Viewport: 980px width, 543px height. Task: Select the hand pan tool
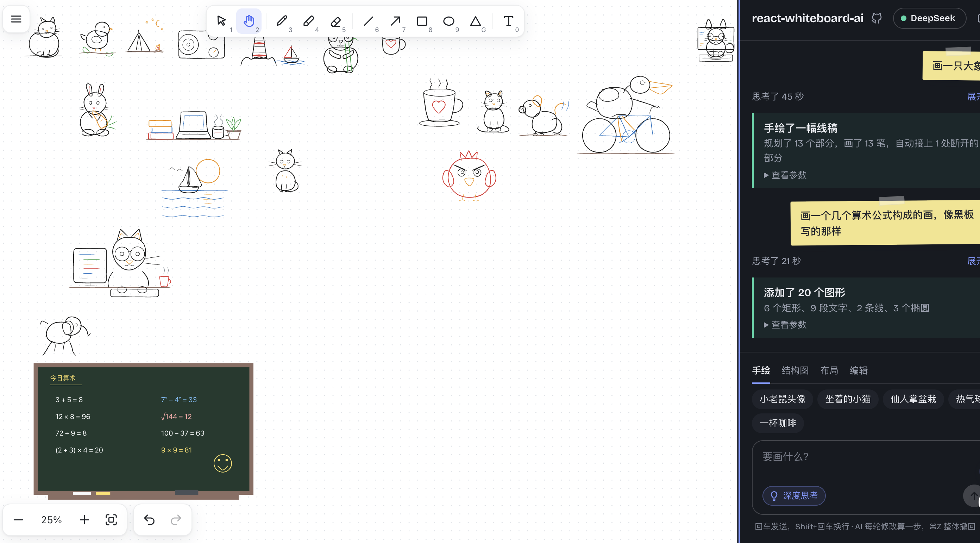point(249,21)
